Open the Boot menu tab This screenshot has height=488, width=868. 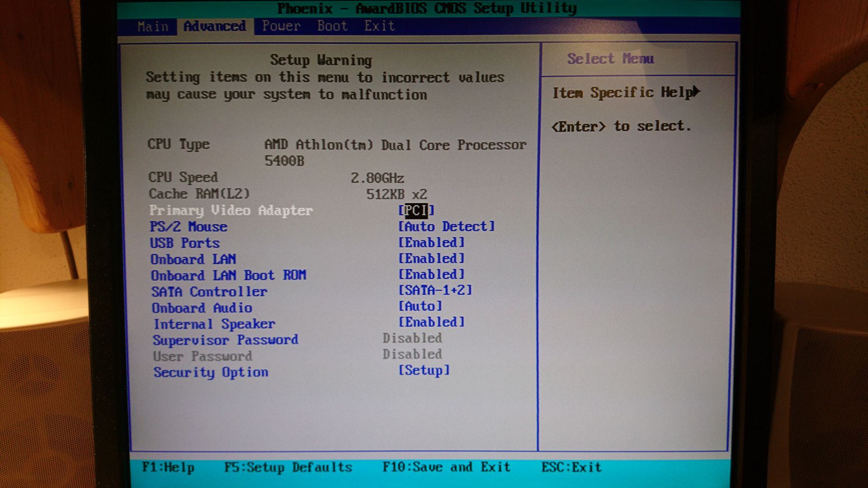point(332,26)
